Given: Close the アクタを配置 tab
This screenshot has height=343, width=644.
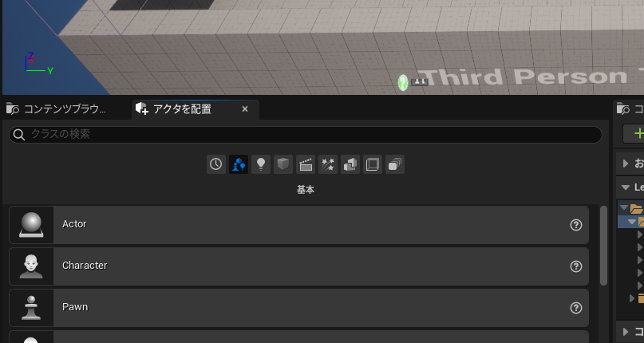Looking at the screenshot, I should tap(245, 108).
